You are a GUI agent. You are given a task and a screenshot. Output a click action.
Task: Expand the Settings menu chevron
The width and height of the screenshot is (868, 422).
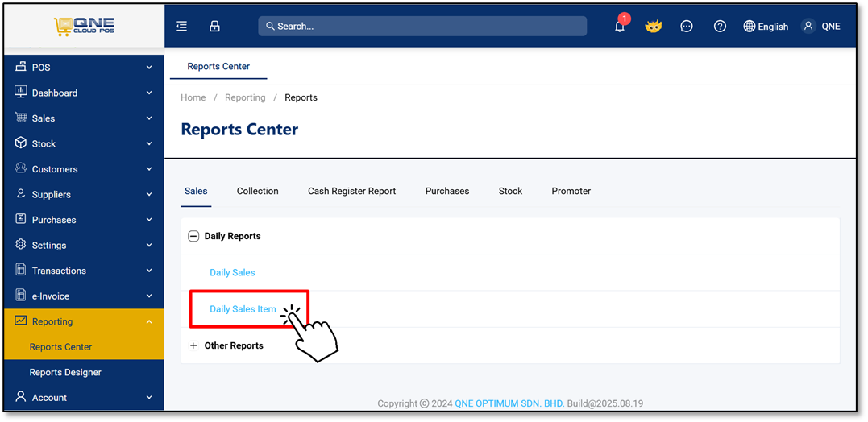[x=149, y=246]
